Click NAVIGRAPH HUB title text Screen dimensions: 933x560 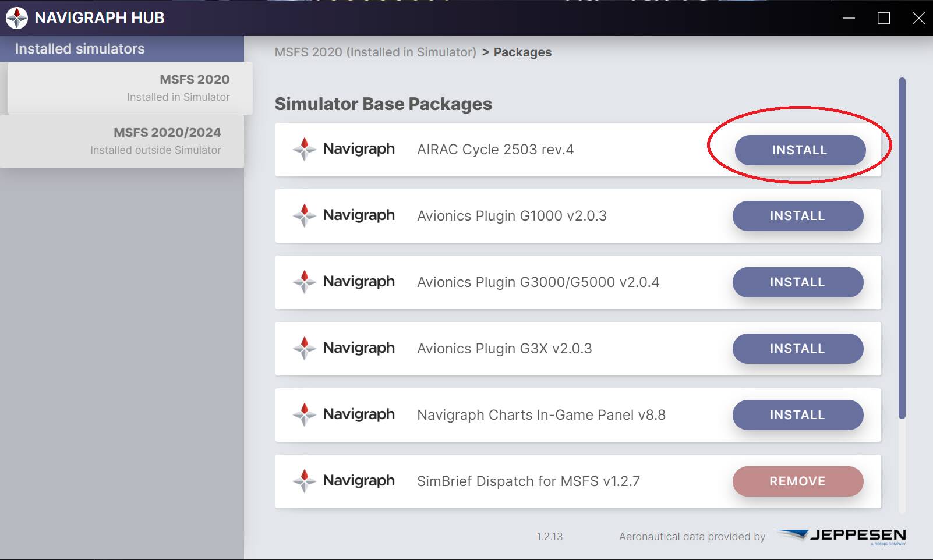pos(100,18)
